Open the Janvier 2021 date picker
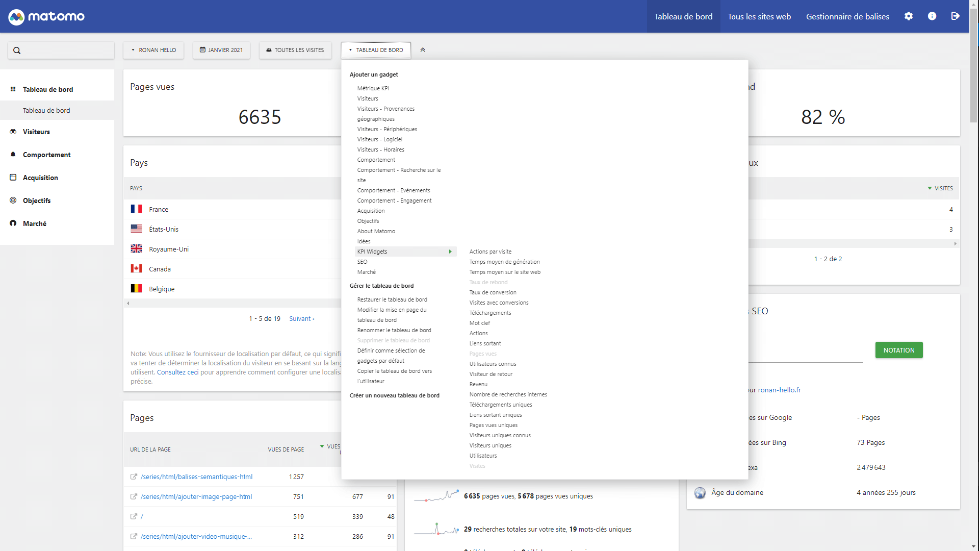This screenshot has width=980, height=551. [x=221, y=50]
